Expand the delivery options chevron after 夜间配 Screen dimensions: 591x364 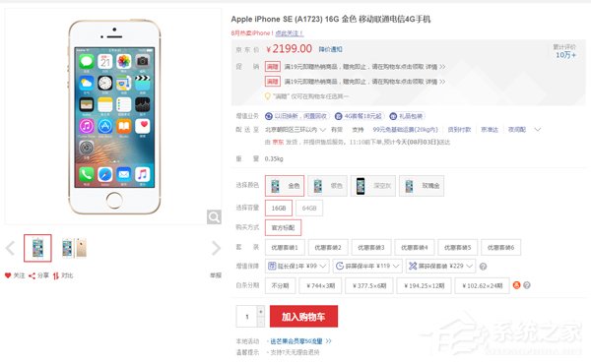tap(538, 130)
